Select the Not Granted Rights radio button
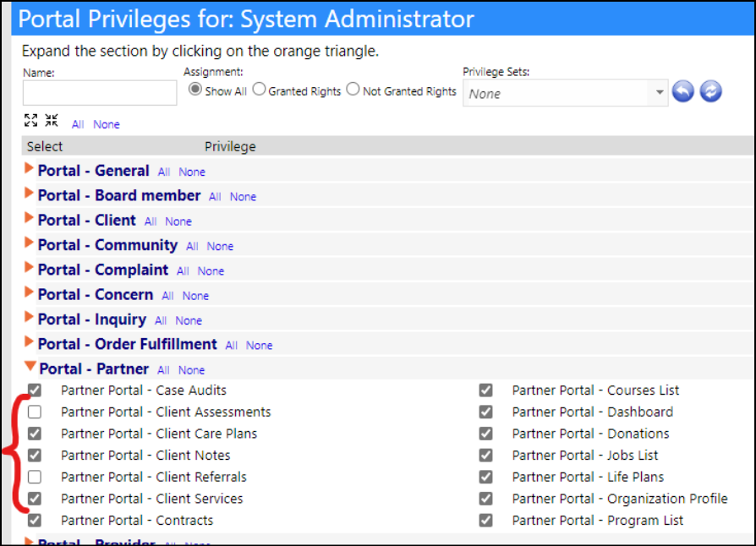This screenshot has width=756, height=546. point(353,89)
